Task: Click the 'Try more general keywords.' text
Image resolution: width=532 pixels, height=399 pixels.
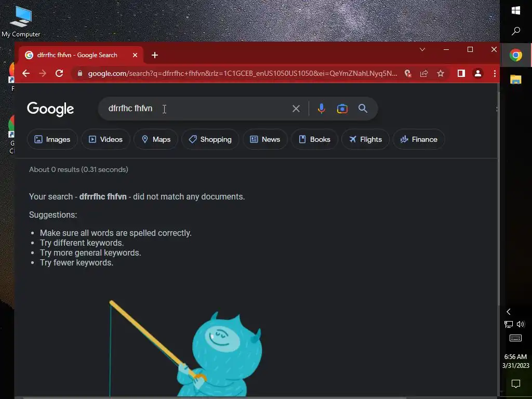Action: click(90, 253)
